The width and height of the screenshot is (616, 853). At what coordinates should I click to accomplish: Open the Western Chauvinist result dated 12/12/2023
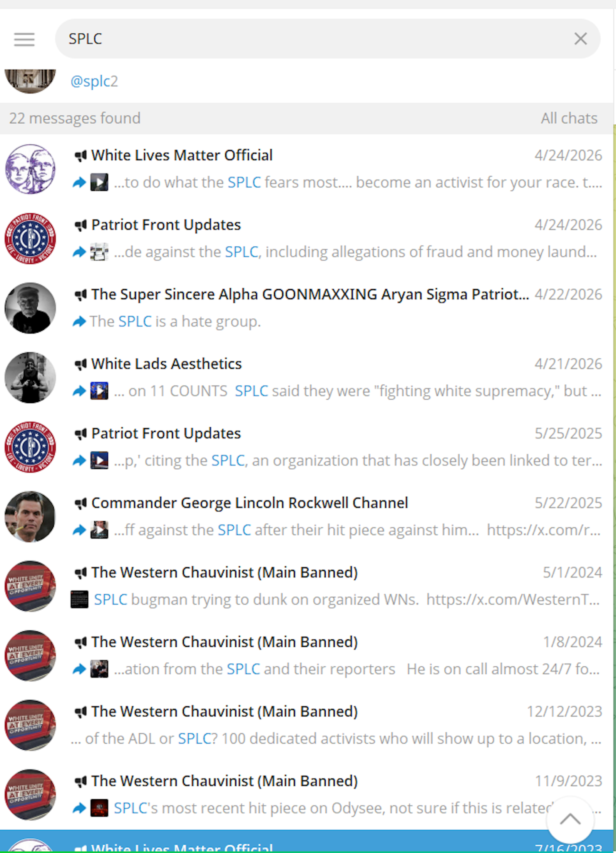coord(306,725)
